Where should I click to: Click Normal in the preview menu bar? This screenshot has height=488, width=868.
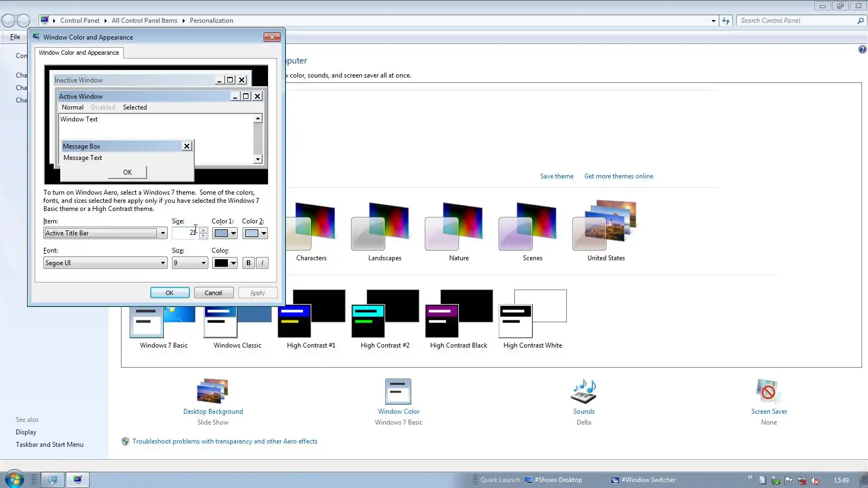click(x=73, y=107)
